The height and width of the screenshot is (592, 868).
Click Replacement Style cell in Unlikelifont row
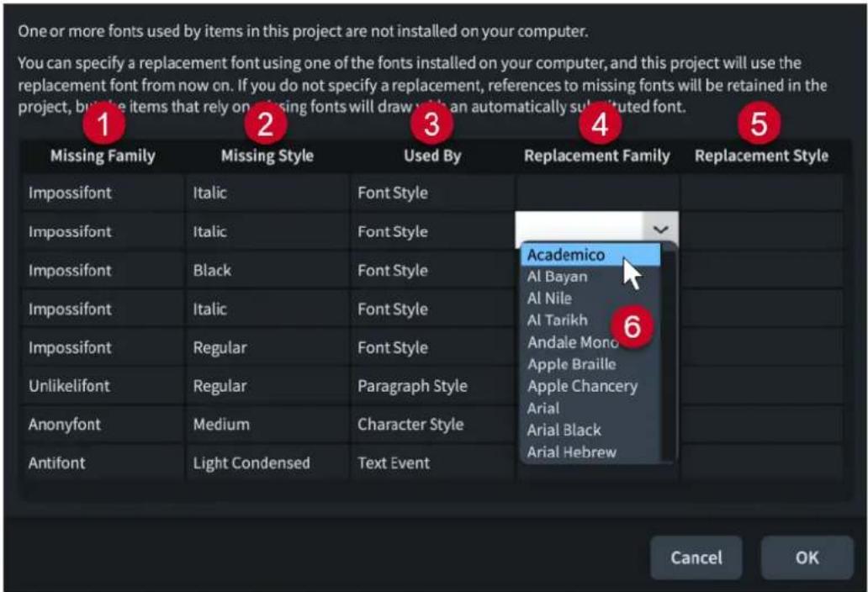pos(762,386)
